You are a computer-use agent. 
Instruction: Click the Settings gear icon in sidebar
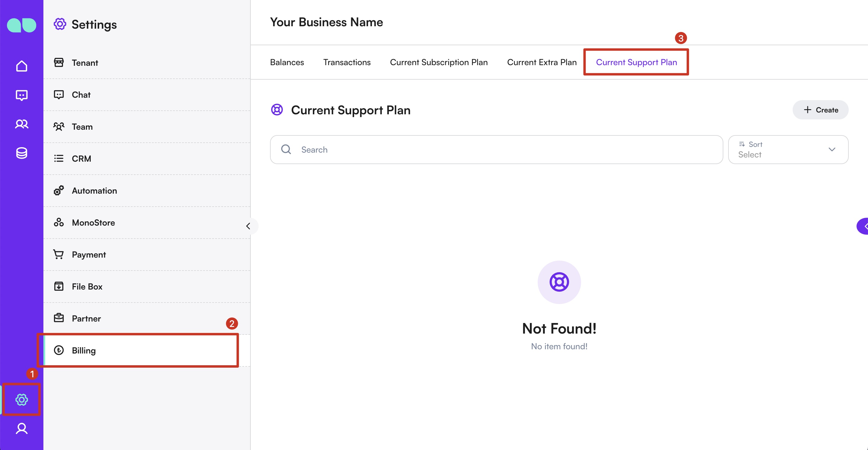click(x=22, y=399)
